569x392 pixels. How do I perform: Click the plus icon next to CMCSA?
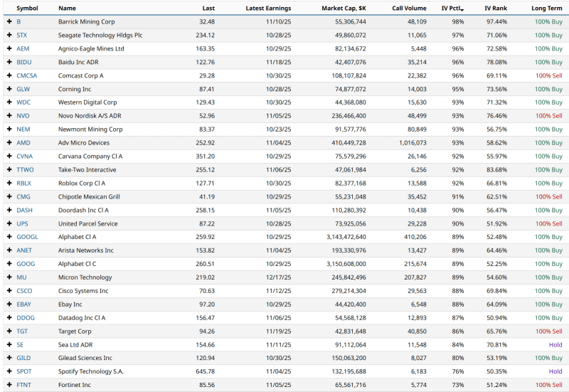click(x=9, y=75)
